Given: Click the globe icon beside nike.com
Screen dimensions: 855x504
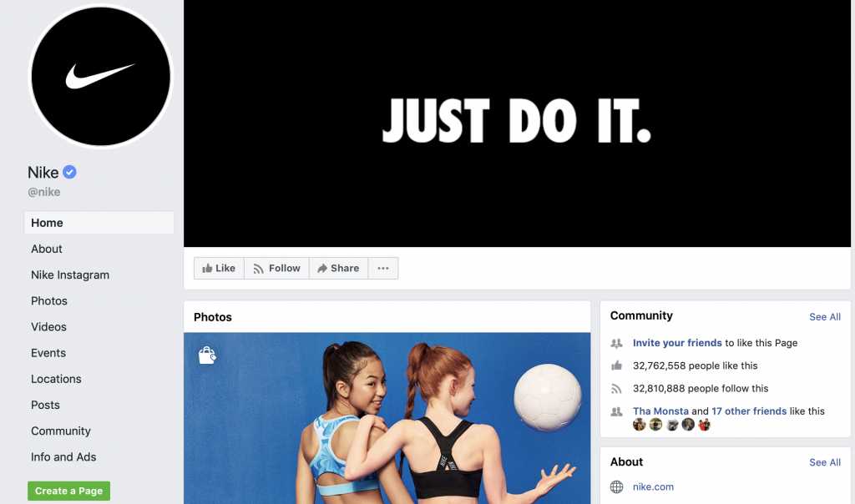Looking at the screenshot, I should [617, 487].
